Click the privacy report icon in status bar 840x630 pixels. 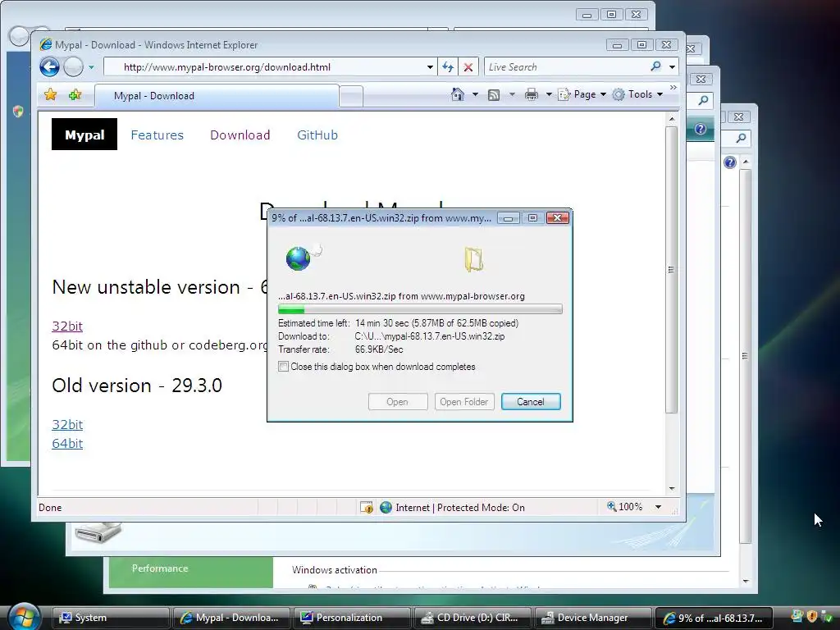point(367,507)
